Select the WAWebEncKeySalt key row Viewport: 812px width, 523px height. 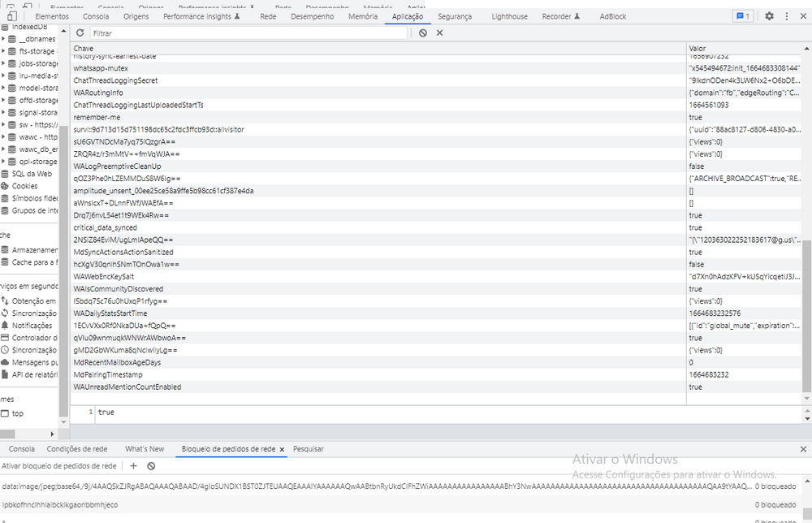436,276
